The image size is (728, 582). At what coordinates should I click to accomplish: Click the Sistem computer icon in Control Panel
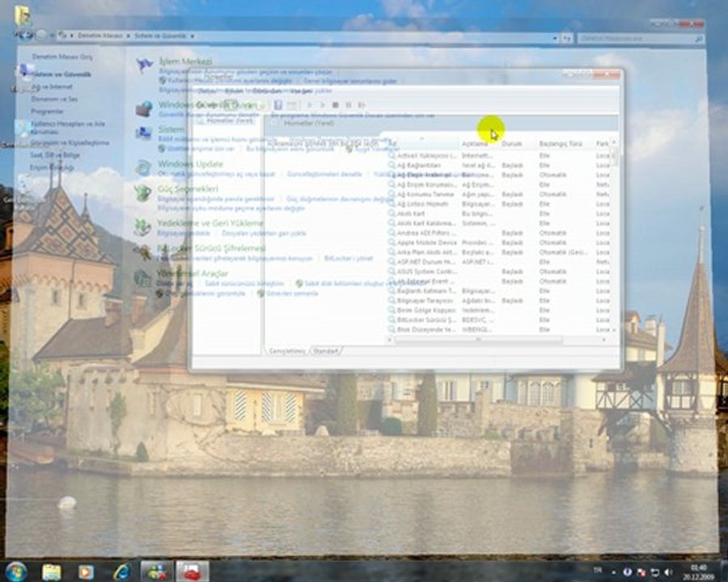point(143,133)
